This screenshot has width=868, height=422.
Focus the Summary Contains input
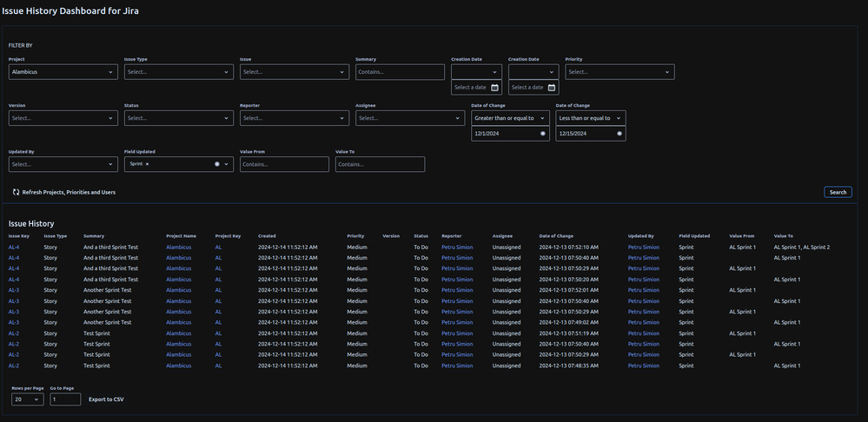coord(401,72)
